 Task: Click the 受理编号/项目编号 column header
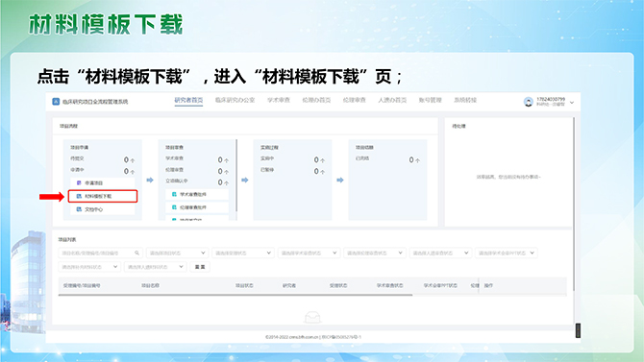point(82,285)
